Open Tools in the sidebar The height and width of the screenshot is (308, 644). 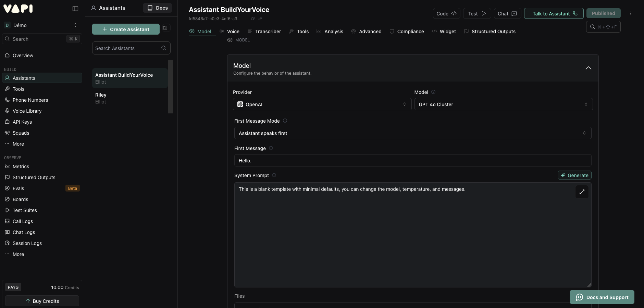pyautogui.click(x=42, y=89)
